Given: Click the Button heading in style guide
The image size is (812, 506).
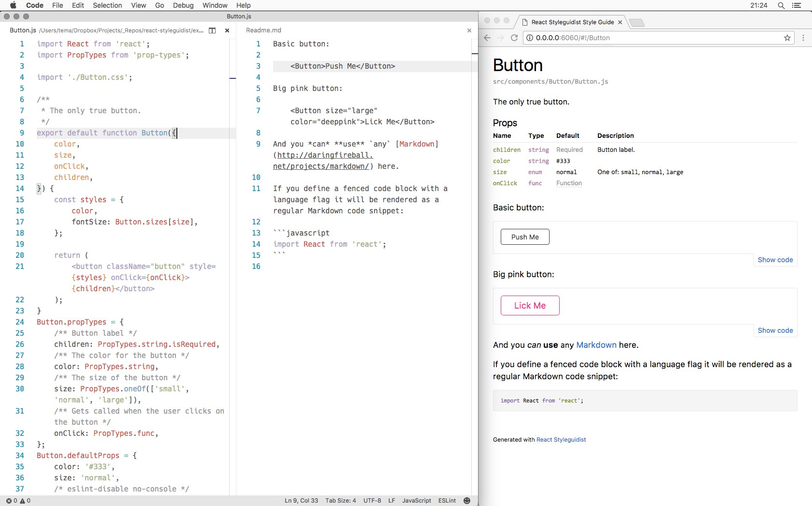Looking at the screenshot, I should [518, 65].
